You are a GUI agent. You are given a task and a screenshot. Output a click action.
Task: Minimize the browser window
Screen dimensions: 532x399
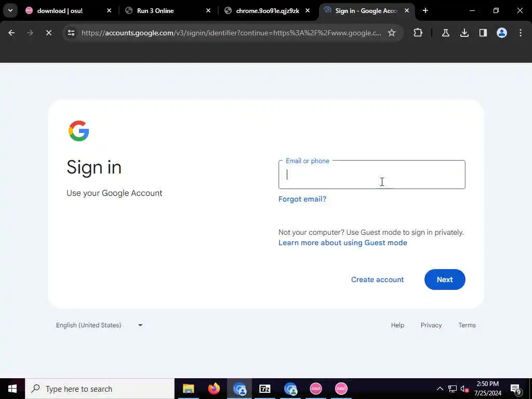tap(472, 11)
